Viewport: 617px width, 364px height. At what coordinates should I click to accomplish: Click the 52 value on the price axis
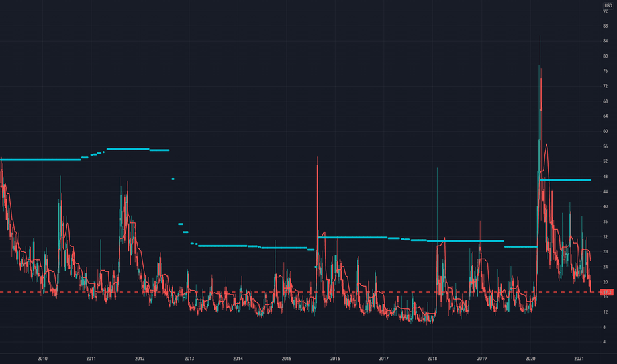pos(605,161)
